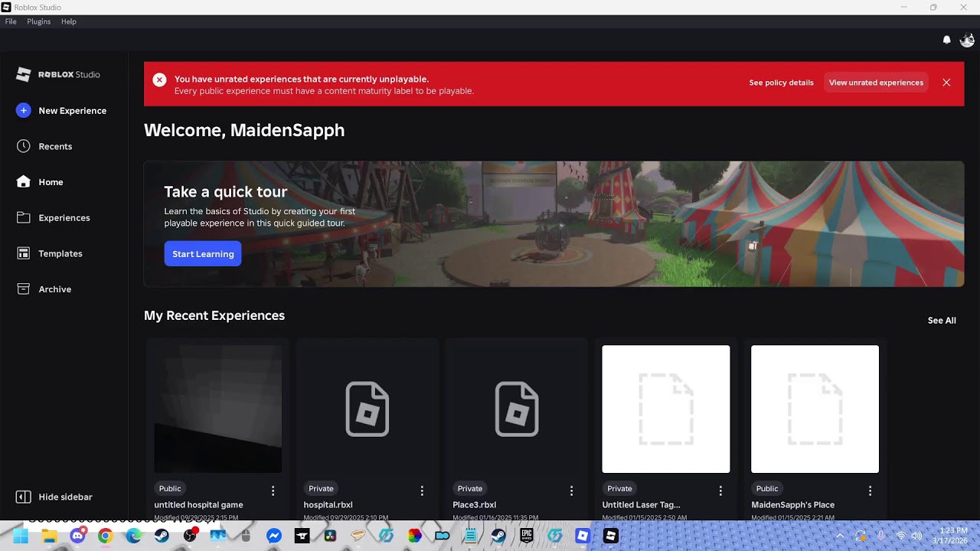Click the Public badge on untitled hospital game
The image size is (980, 551).
(170, 488)
